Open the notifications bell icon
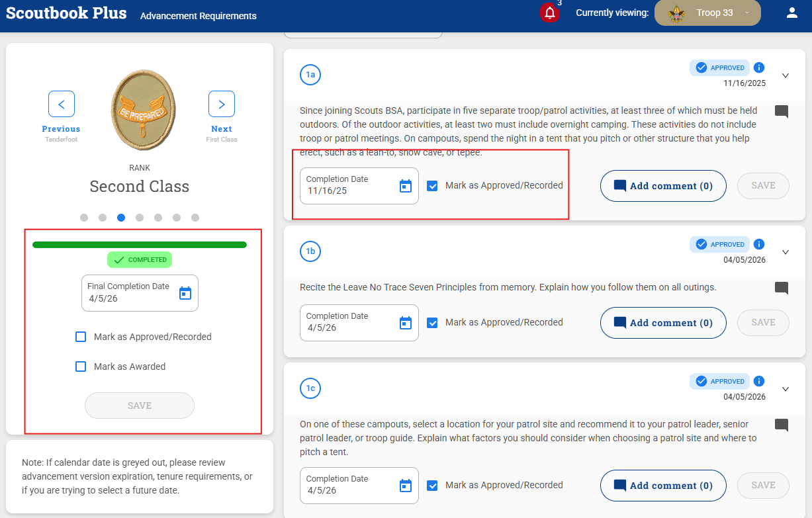This screenshot has height=518, width=812. pyautogui.click(x=549, y=13)
